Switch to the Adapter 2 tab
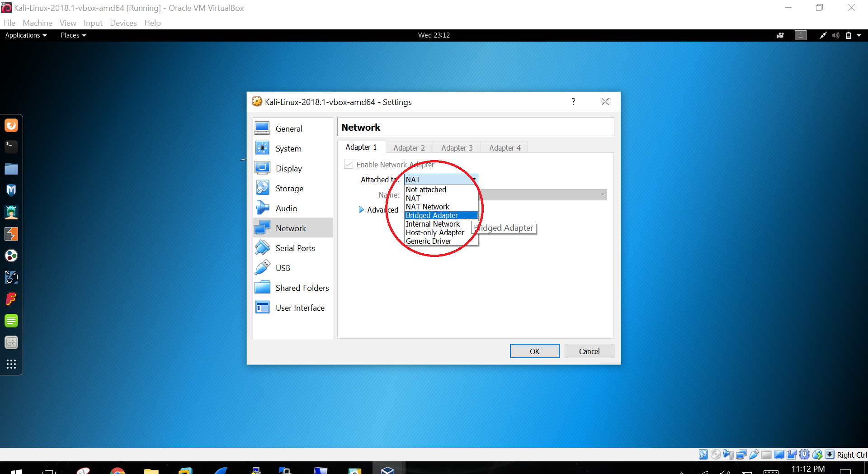The height and width of the screenshot is (474, 868). (x=409, y=148)
